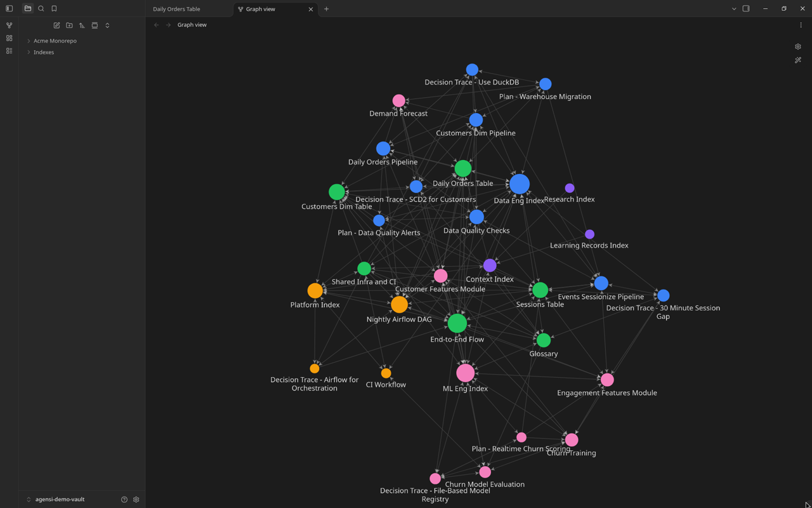Click the Context Index node
The image size is (812, 508).
(490, 265)
